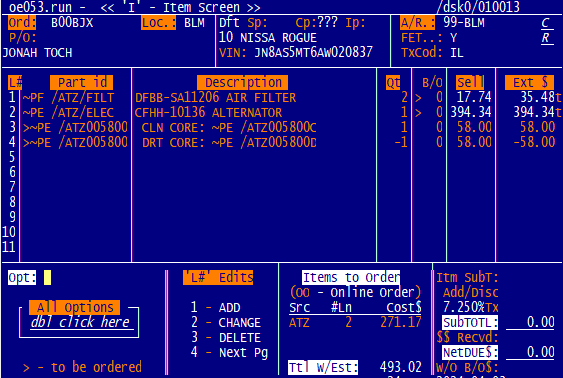
Task: Click the Part id column header
Action: [82, 83]
